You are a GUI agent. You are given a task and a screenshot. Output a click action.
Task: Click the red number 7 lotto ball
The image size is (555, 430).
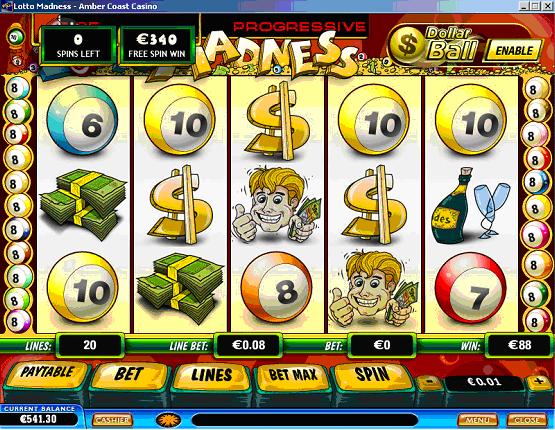coord(471,288)
